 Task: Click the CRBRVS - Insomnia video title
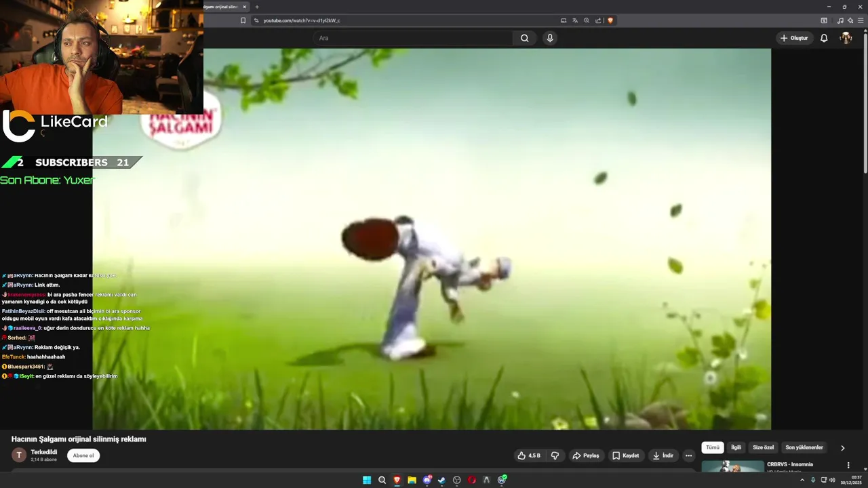click(x=789, y=464)
